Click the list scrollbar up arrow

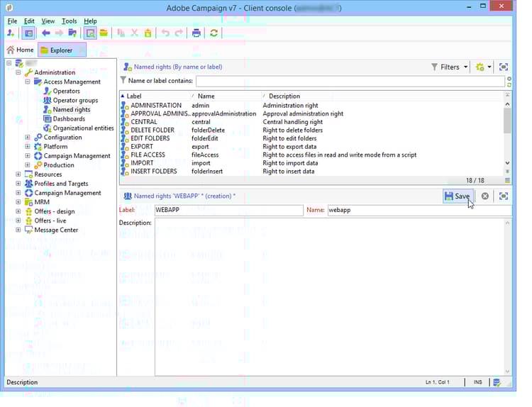coord(507,104)
